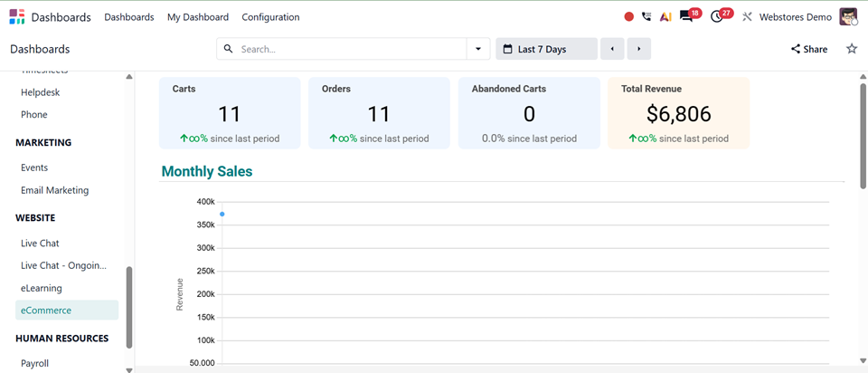Click the Webstores Demo company name
868x373 pixels.
(x=796, y=17)
